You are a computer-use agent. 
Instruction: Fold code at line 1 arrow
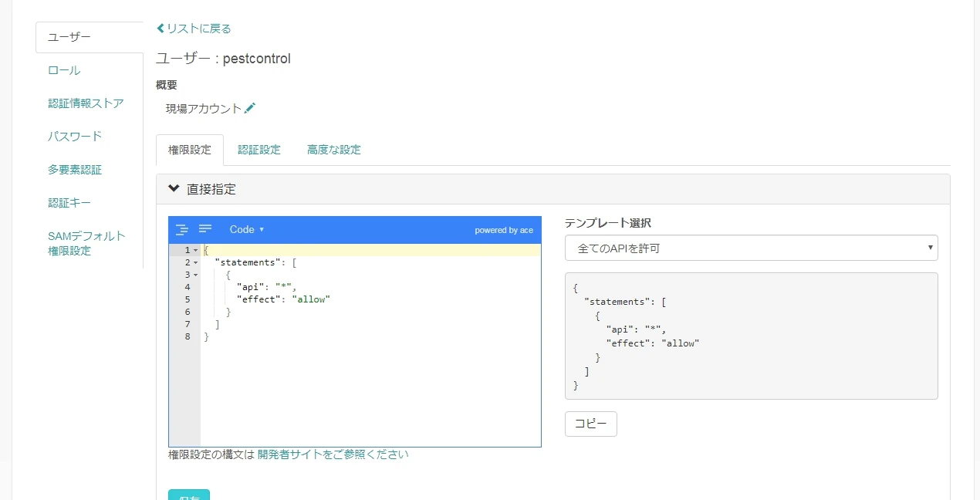pos(196,250)
